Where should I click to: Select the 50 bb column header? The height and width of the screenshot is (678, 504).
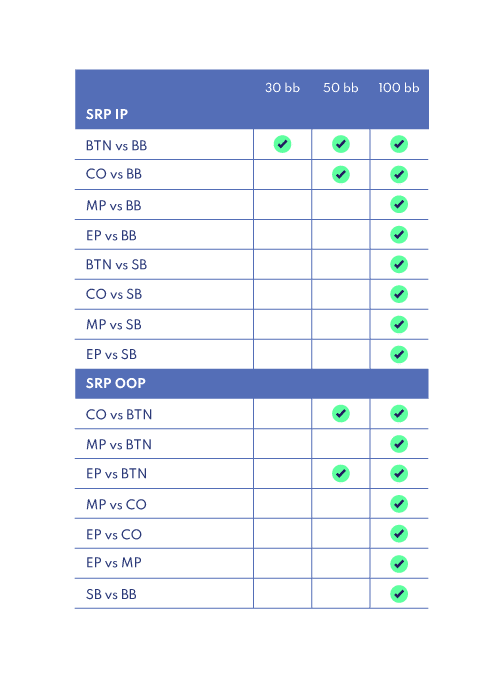point(341,88)
